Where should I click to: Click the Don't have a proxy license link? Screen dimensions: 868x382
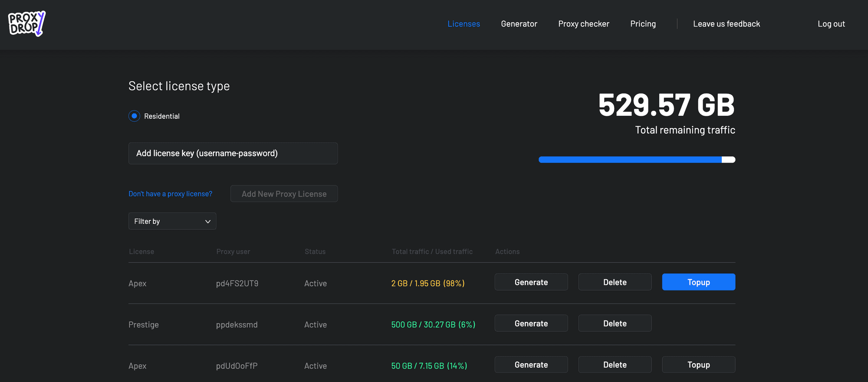(x=170, y=194)
